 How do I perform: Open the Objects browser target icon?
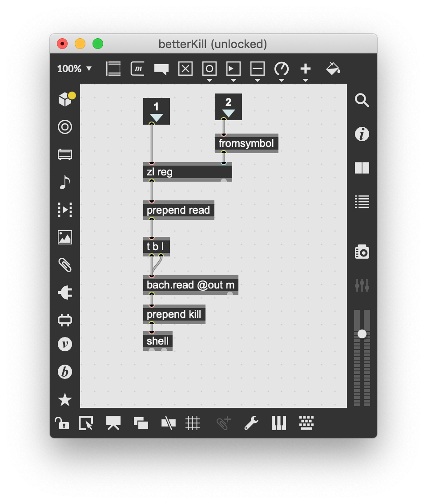65,127
